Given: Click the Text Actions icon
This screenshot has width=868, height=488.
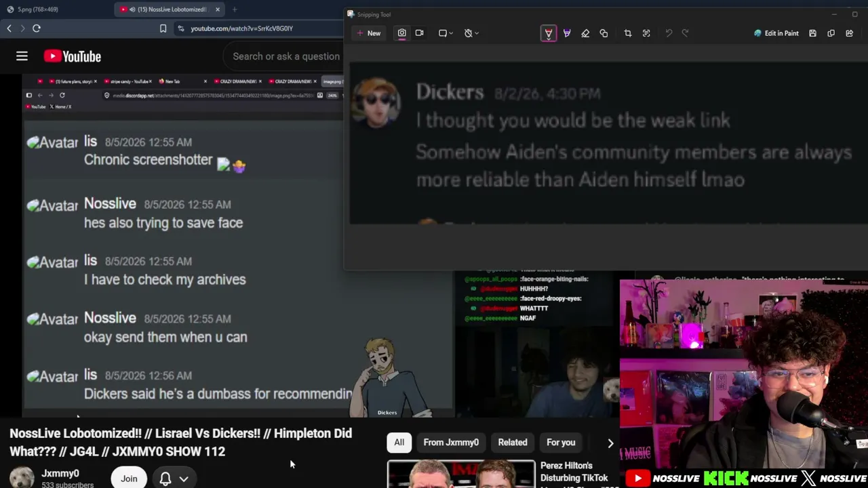Looking at the screenshot, I should pyautogui.click(x=646, y=33).
